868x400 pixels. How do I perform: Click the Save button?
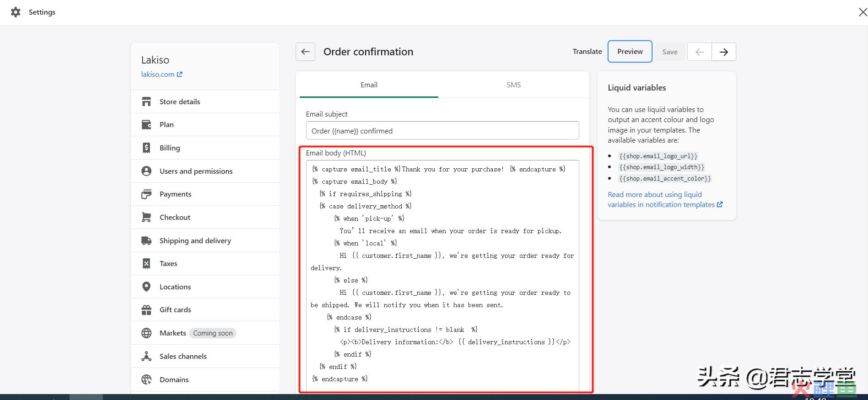point(670,52)
